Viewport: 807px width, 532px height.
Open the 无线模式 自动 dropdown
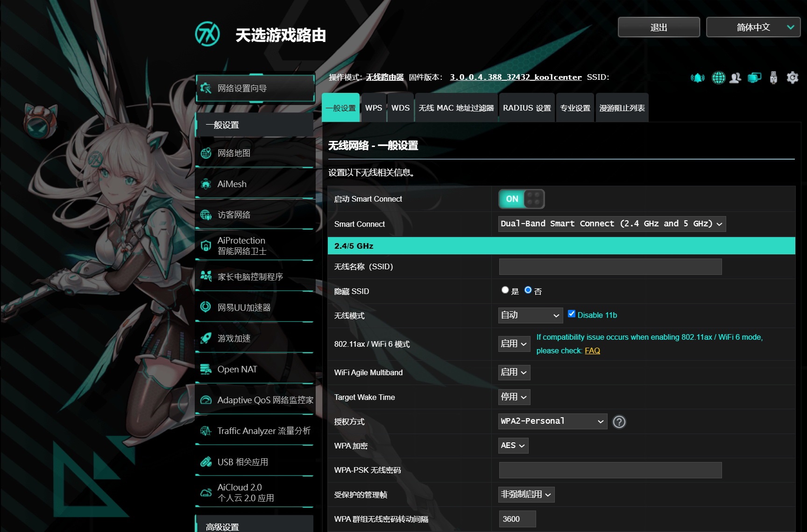[x=530, y=315]
